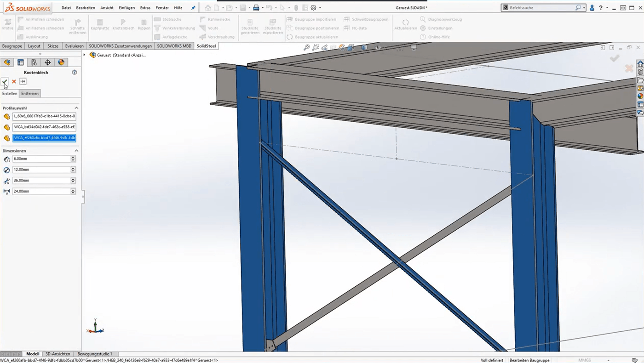
Task: Open the appearance/DisplayManager tab in the panel
Action: 61,62
